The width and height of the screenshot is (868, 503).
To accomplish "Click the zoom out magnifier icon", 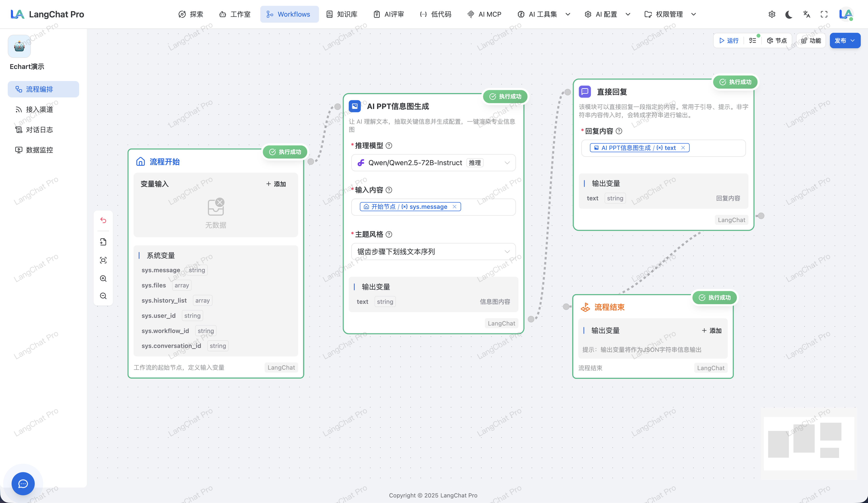I will click(103, 296).
